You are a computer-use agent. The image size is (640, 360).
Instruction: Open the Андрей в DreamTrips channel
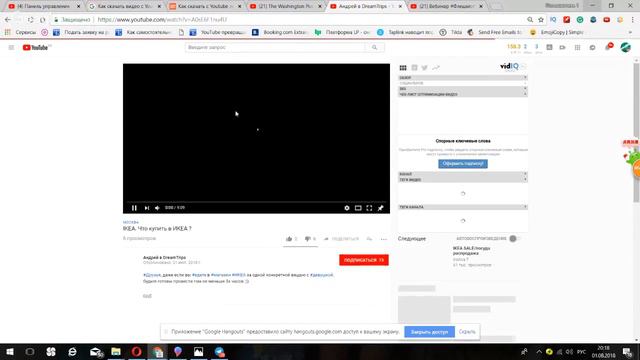(x=164, y=258)
